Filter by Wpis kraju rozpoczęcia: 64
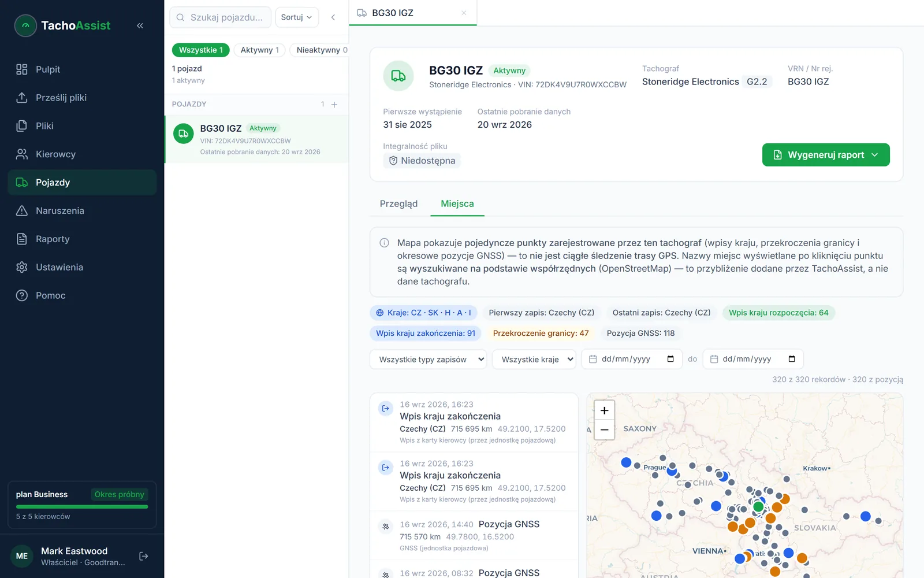This screenshot has width=924, height=578. click(x=778, y=313)
